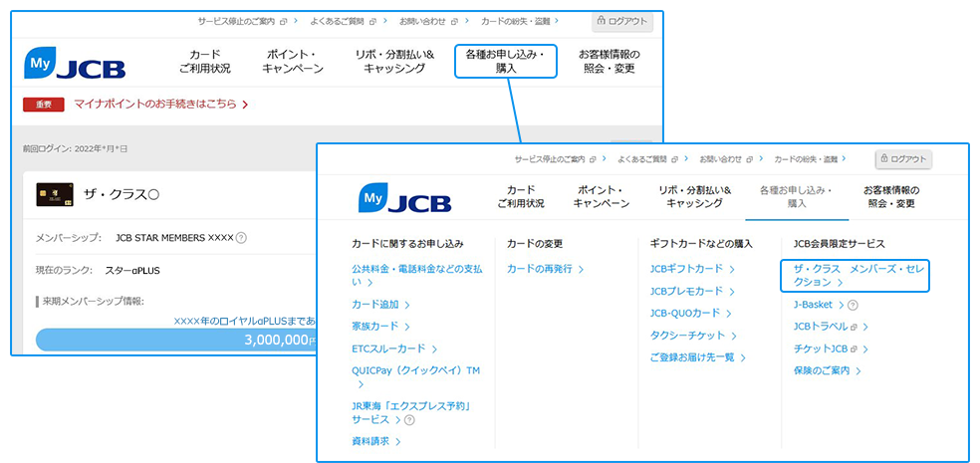Open JR東海「エクスプレス予約」サービス link
980x463 pixels.
click(x=410, y=413)
